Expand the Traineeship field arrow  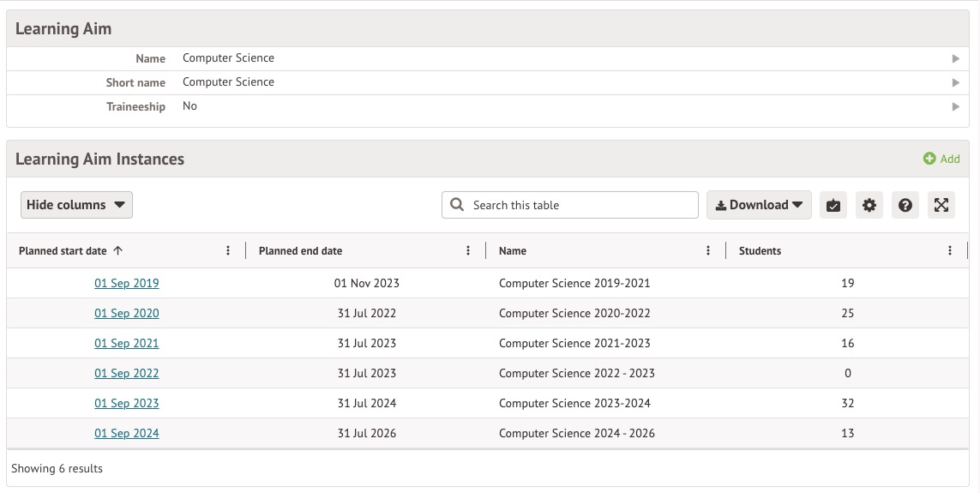pos(955,107)
